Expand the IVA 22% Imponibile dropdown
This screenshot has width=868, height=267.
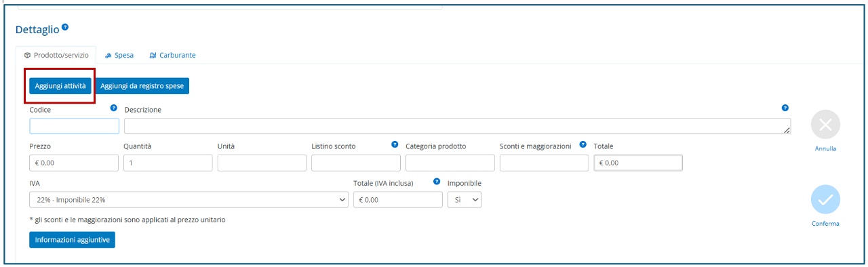pos(189,200)
